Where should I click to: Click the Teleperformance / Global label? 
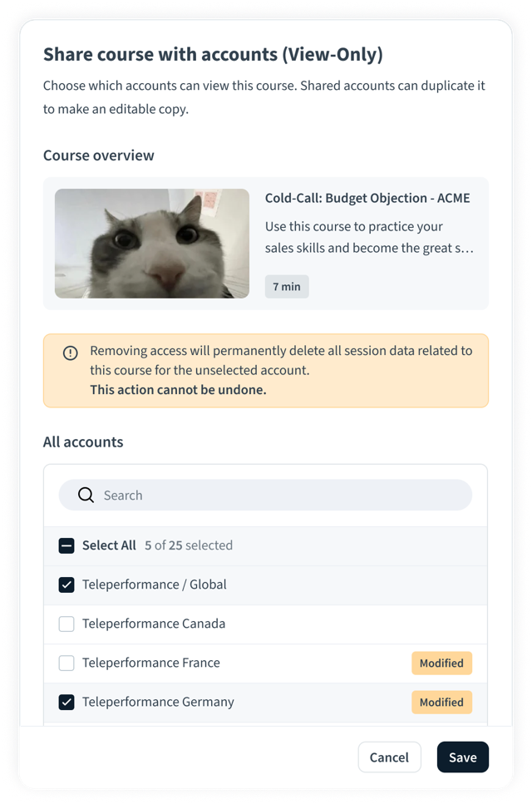tap(155, 585)
